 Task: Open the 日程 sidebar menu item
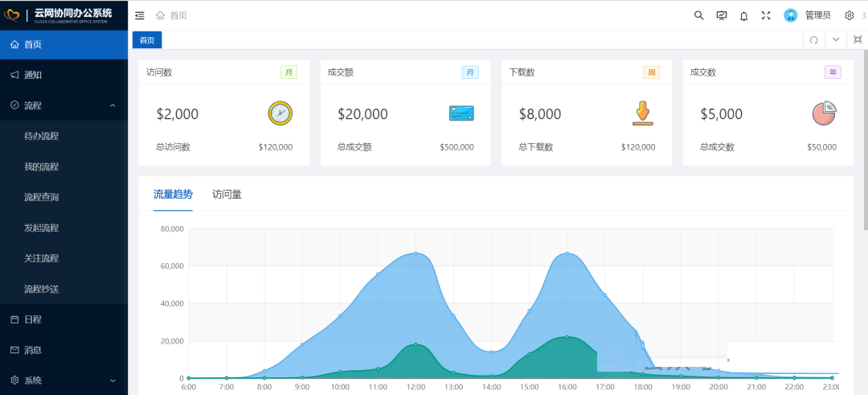33,319
